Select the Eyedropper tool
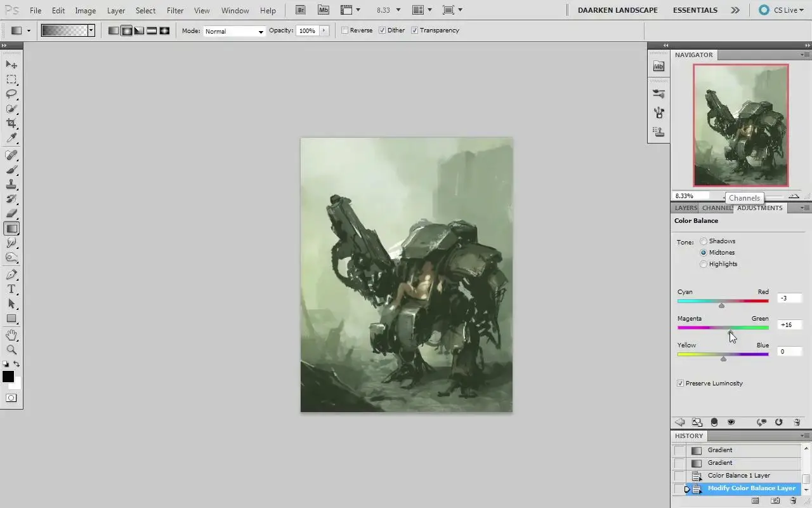 click(11, 138)
